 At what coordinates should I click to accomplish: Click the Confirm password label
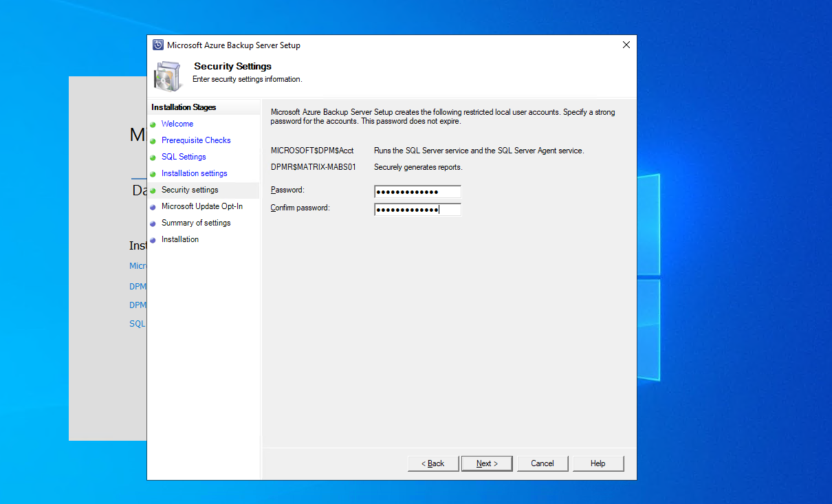pyautogui.click(x=300, y=208)
